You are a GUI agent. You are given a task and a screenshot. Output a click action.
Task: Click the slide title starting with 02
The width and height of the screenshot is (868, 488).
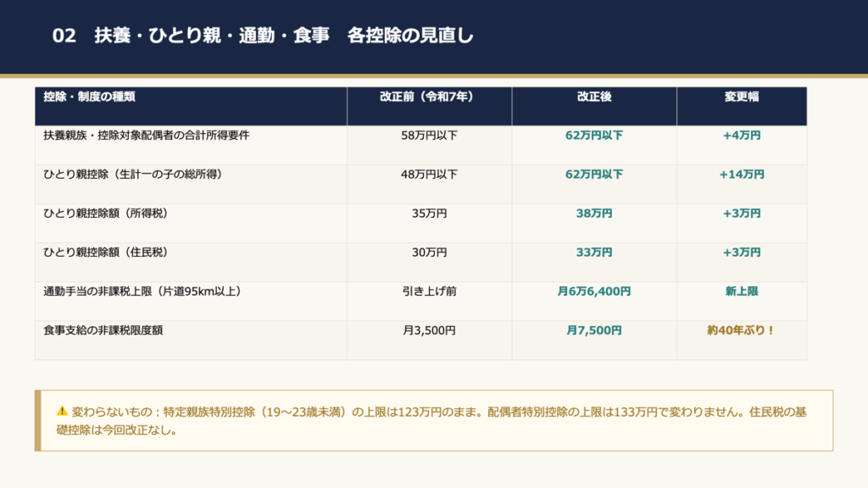click(x=263, y=36)
